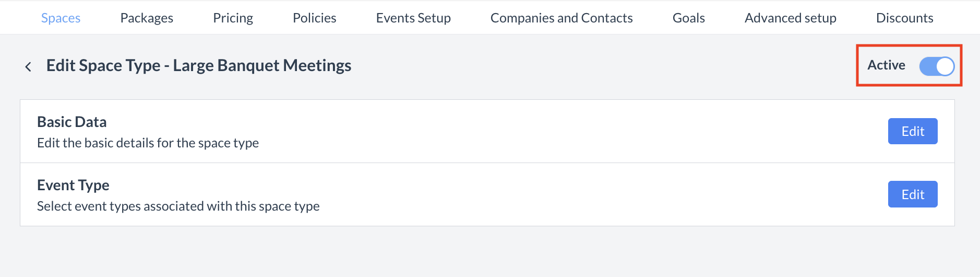Open the Policies tab
The height and width of the screenshot is (277, 980).
(x=314, y=18)
